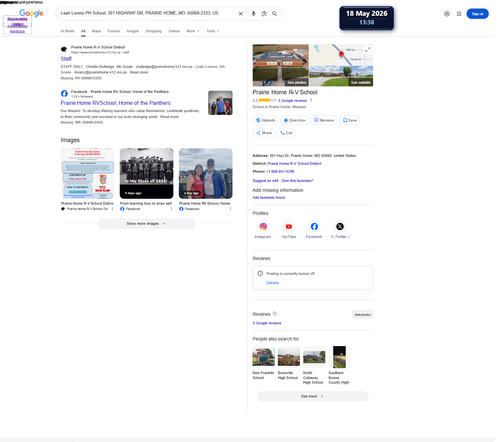The height and width of the screenshot is (442, 500).
Task: Open more options beside the rating
Action: click(311, 100)
